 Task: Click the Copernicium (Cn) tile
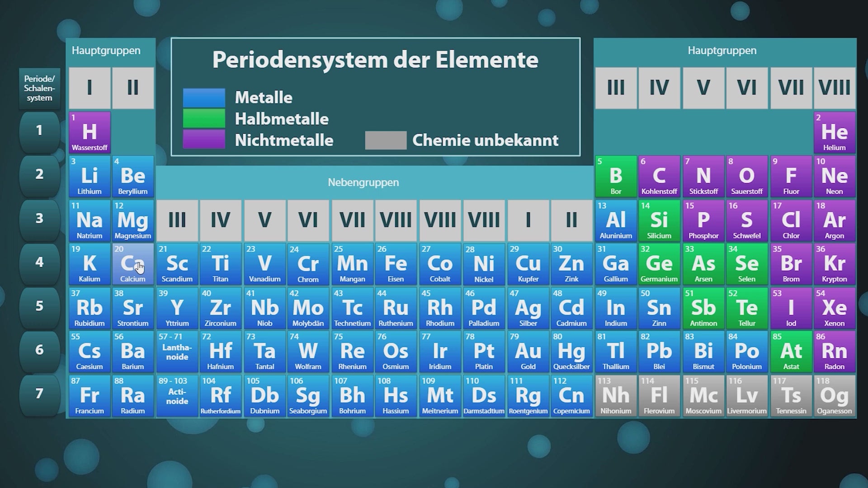(x=571, y=396)
